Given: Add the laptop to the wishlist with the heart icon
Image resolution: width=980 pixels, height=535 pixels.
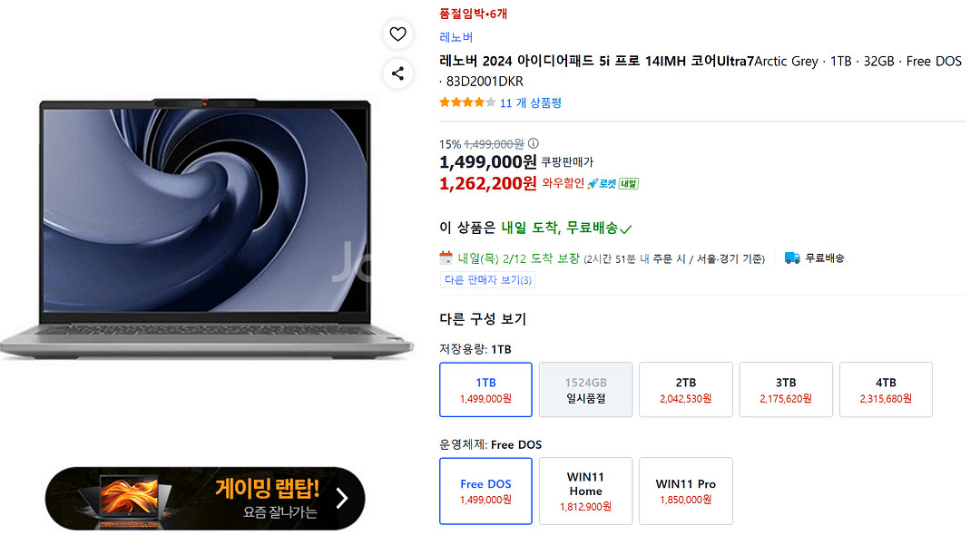Looking at the screenshot, I should (x=397, y=34).
